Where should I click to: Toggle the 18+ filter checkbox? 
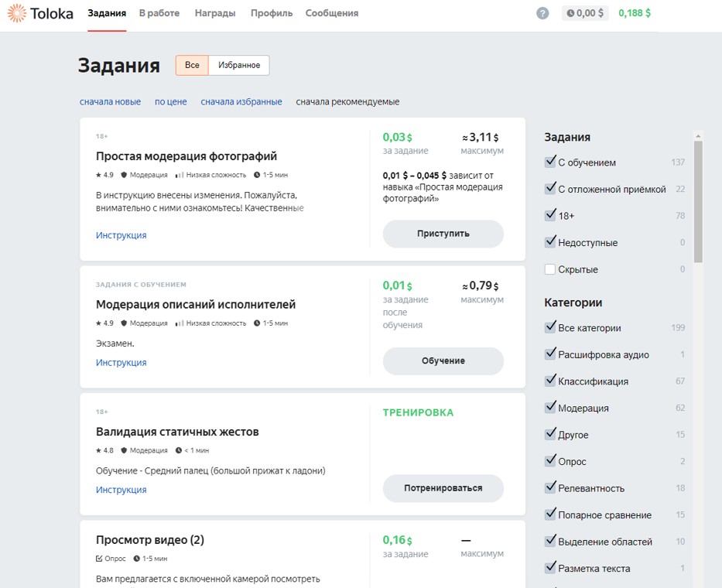pyautogui.click(x=550, y=216)
